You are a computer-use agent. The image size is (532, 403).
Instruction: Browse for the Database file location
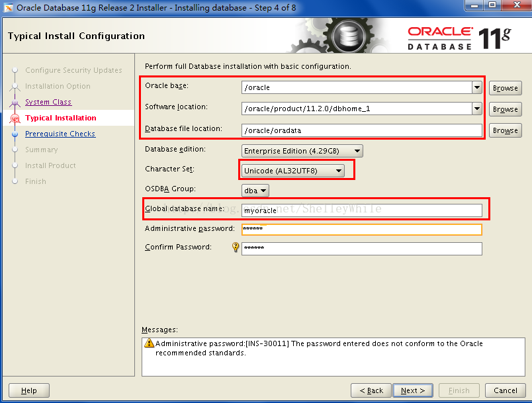coord(505,130)
